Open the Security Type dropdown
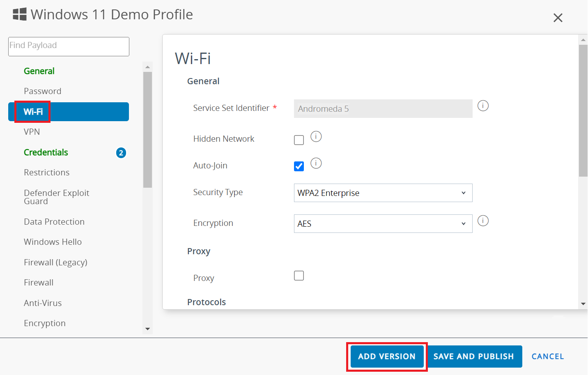This screenshot has width=588, height=375. (383, 193)
